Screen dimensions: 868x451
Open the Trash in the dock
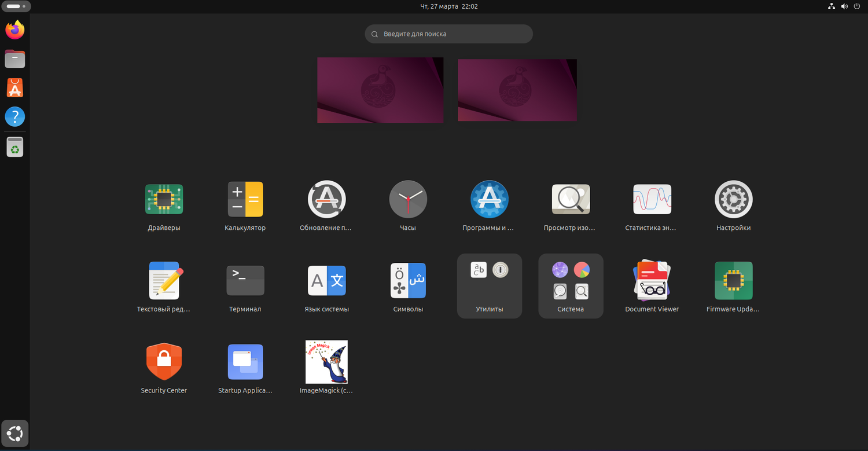[15, 147]
